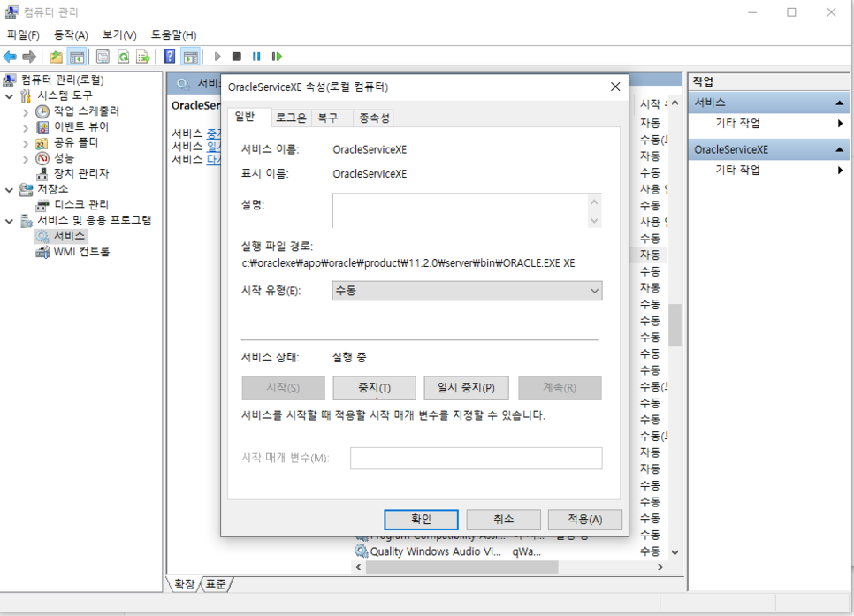Viewport: 854px width, 616px height.
Task: Click the Export List toolbar icon
Action: click(x=142, y=57)
